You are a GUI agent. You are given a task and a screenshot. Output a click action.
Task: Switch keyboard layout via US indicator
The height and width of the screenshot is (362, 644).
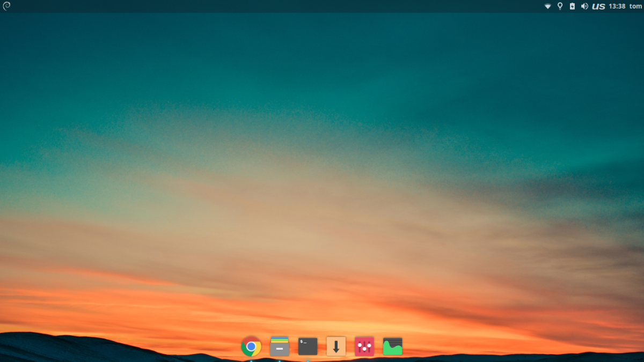598,6
